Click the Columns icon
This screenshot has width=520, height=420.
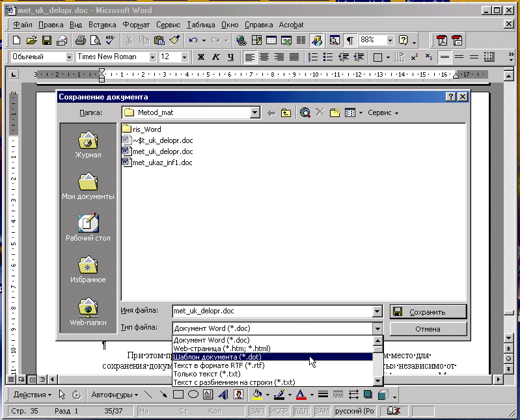pos(301,40)
